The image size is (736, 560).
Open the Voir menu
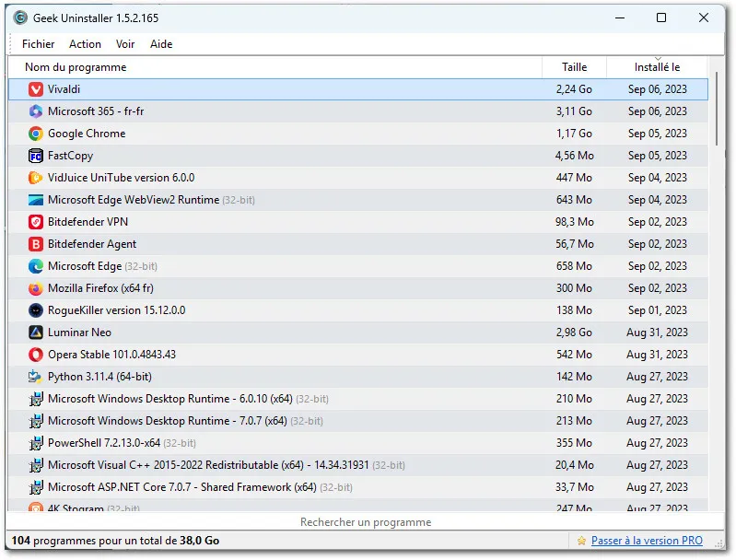[125, 44]
